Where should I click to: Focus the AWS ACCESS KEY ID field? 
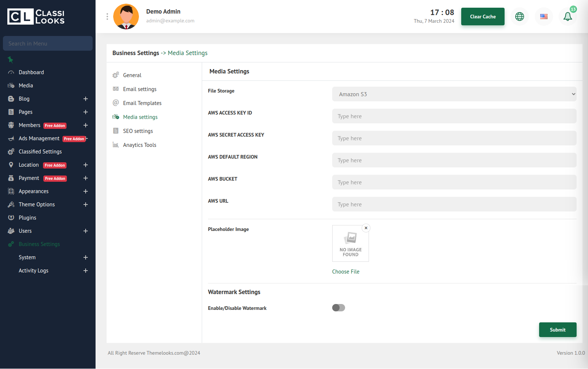point(454,116)
